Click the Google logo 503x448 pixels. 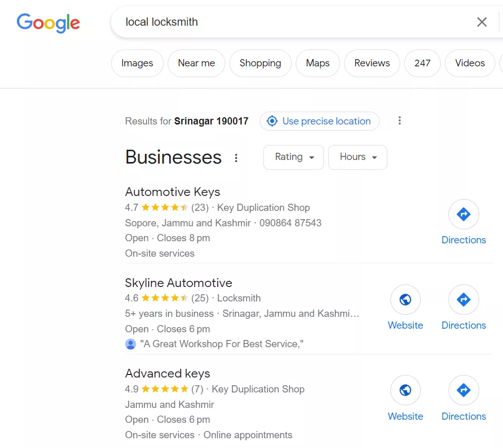coord(48,23)
